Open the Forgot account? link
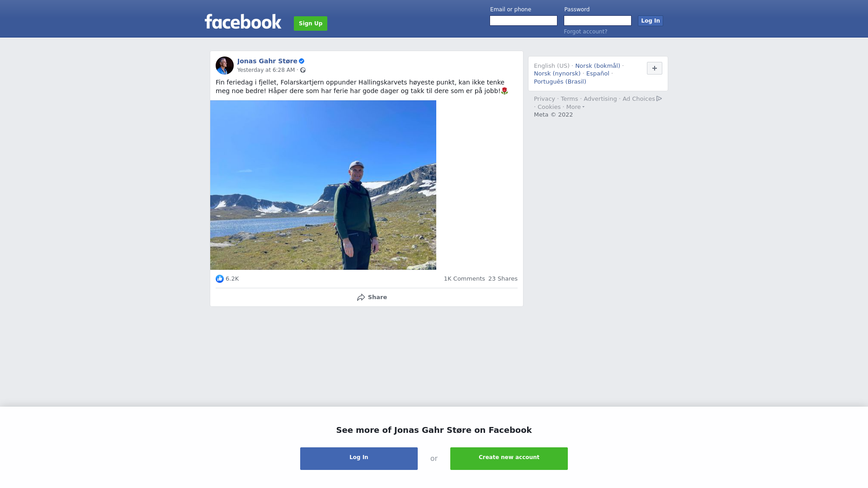This screenshot has width=868, height=488. (x=585, y=32)
